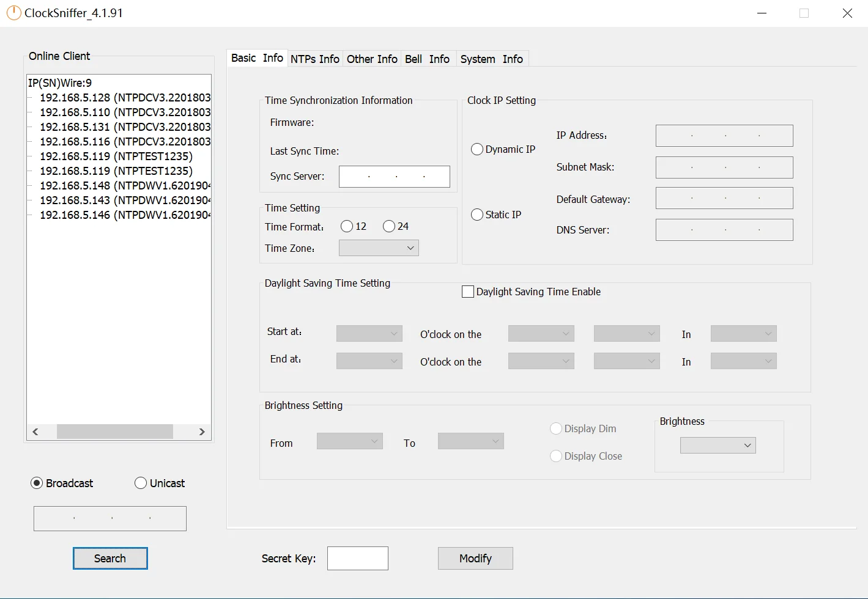
Task: Click the left scroll arrow in client list
Action: (35, 432)
